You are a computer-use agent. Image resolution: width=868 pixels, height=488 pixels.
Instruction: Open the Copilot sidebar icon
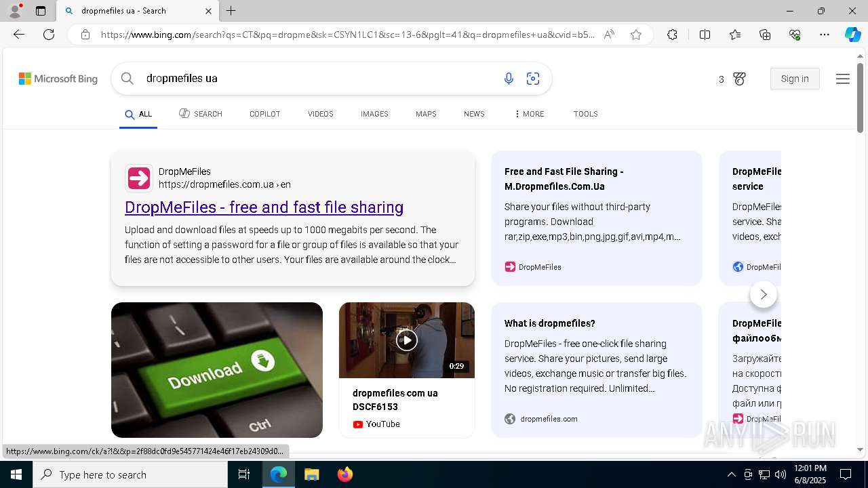pyautogui.click(x=852, y=35)
